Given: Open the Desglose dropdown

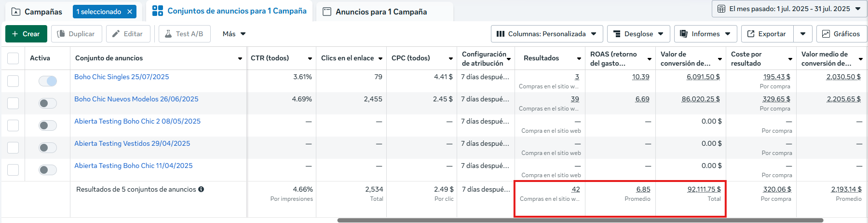Looking at the screenshot, I should click(638, 34).
